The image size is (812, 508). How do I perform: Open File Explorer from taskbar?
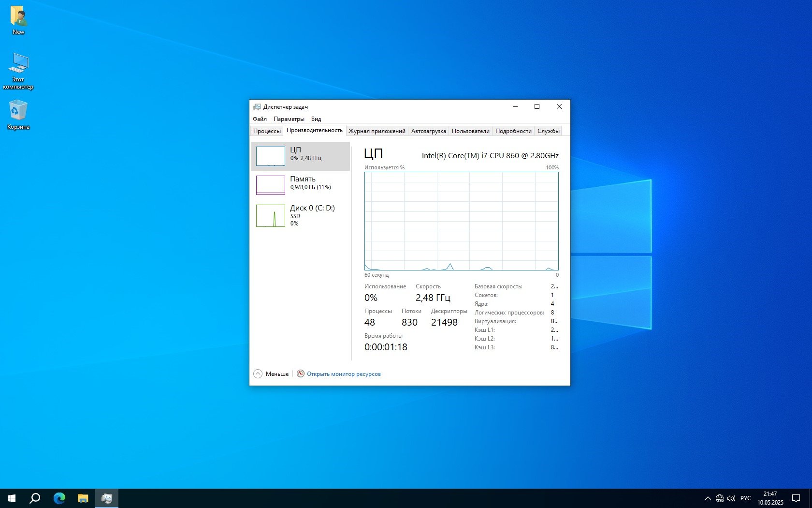[x=83, y=498]
